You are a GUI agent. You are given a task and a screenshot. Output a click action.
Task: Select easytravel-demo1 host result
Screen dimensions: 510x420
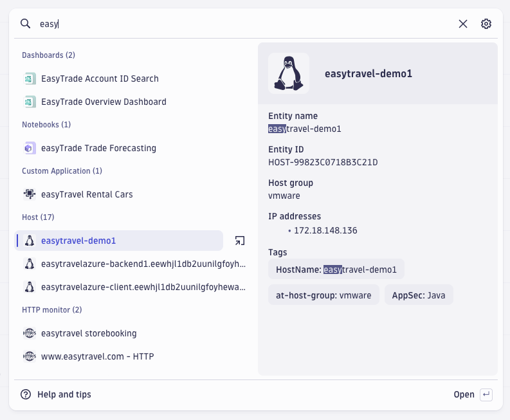click(x=78, y=241)
